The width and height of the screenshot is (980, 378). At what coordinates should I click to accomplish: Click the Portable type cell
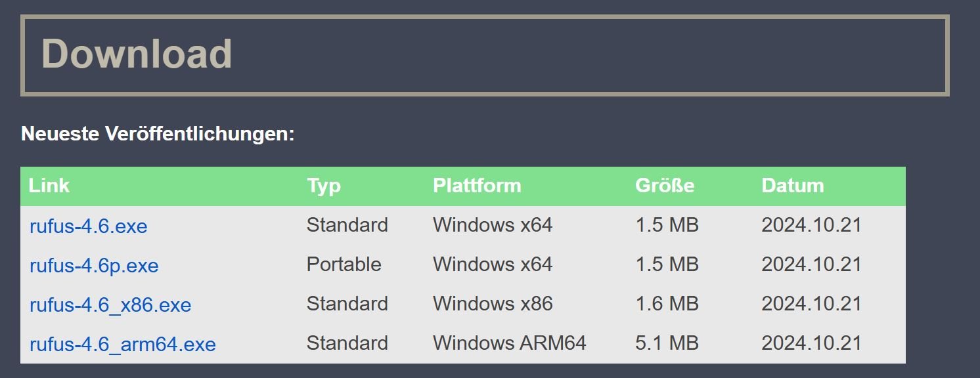(344, 264)
